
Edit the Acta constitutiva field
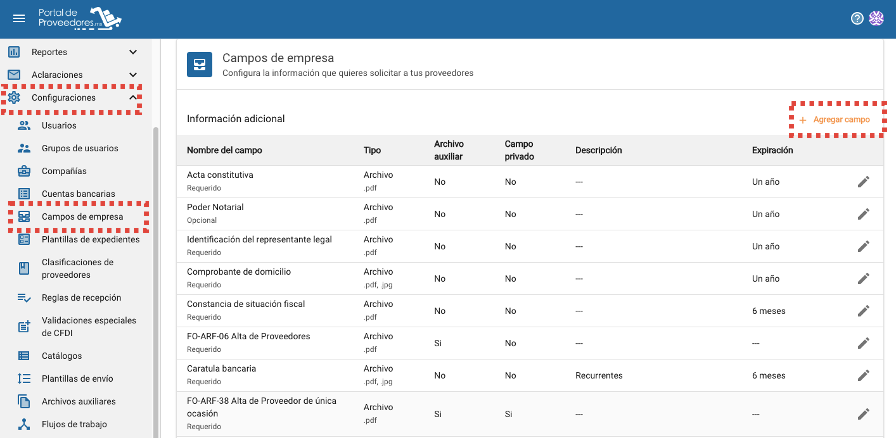click(863, 182)
